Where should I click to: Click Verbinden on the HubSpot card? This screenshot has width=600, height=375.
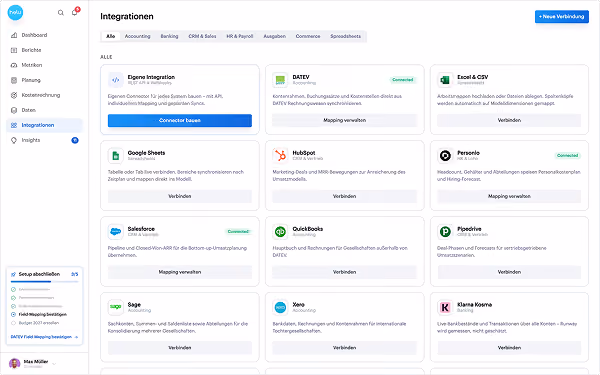(344, 196)
